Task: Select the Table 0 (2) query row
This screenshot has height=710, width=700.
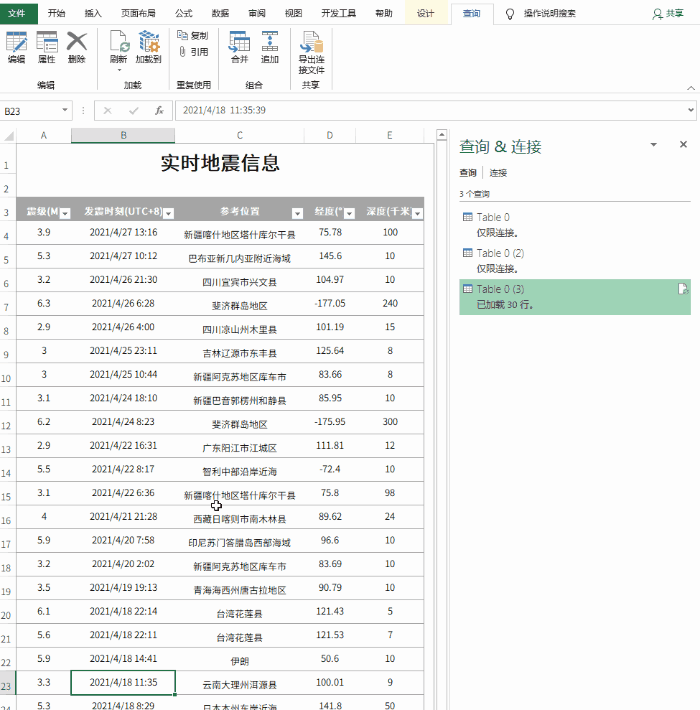Action: [x=575, y=260]
